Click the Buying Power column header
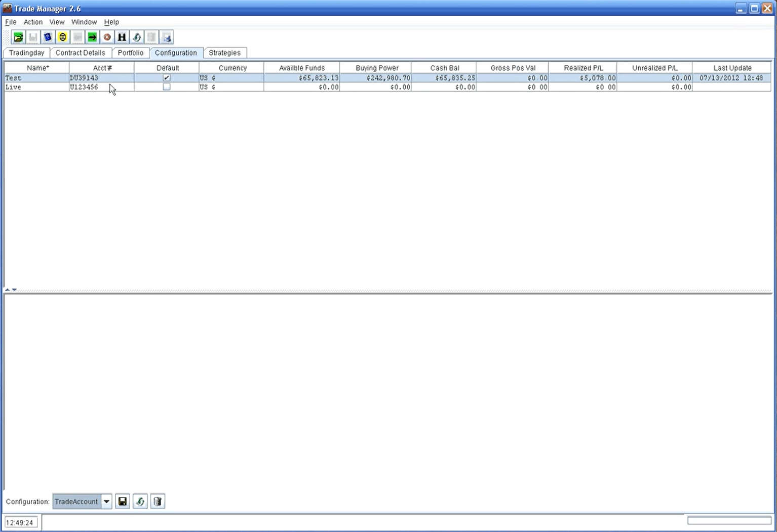 point(376,68)
